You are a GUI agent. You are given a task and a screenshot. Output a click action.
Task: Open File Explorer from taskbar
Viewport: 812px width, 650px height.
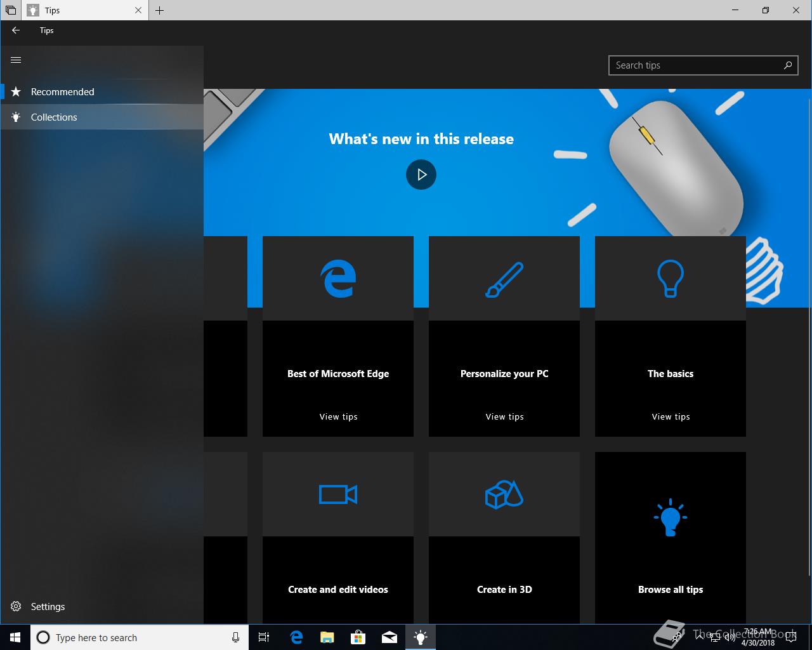(327, 637)
